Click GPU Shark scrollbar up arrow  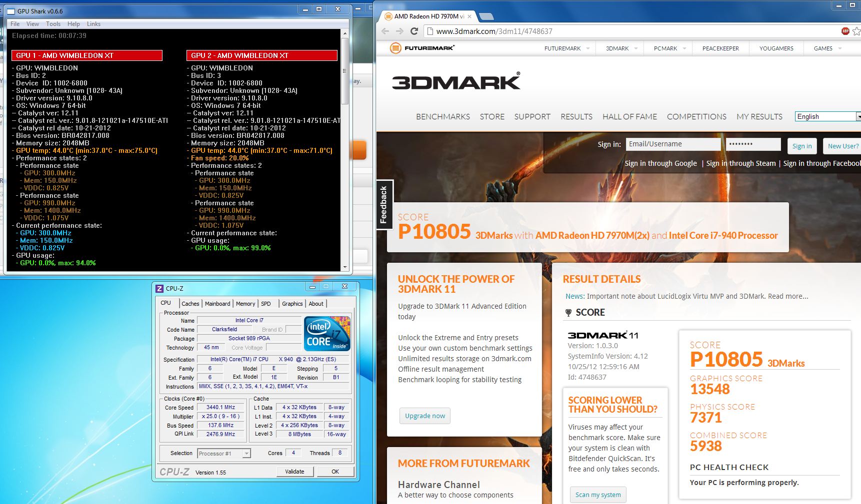pyautogui.click(x=344, y=33)
